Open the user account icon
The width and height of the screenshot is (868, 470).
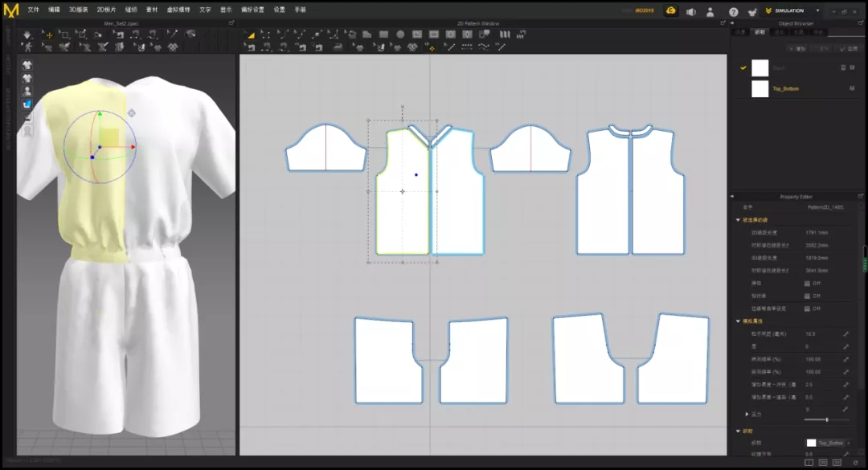click(710, 11)
